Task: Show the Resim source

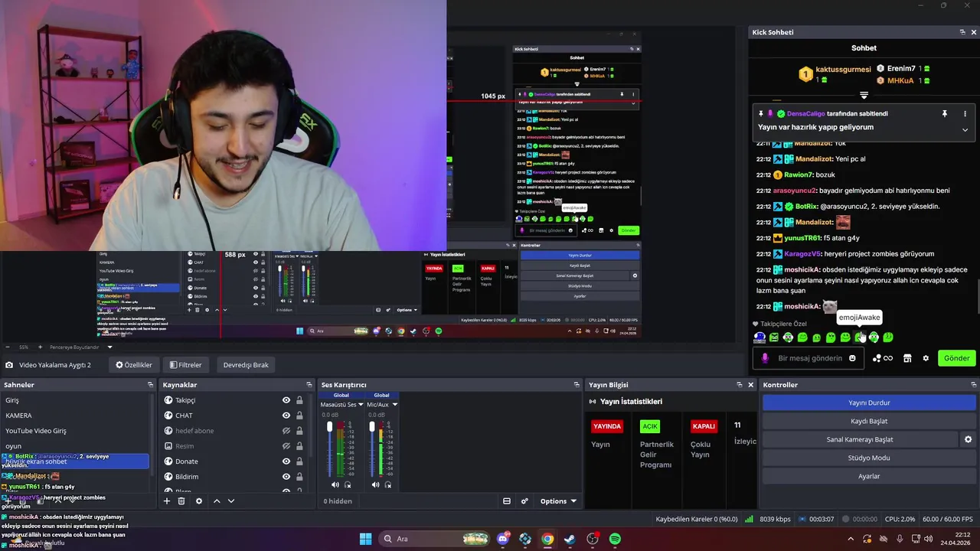Action: click(x=286, y=446)
